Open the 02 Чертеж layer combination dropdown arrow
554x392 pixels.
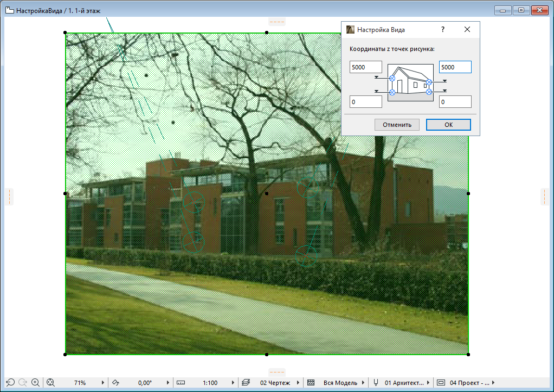coord(298,382)
